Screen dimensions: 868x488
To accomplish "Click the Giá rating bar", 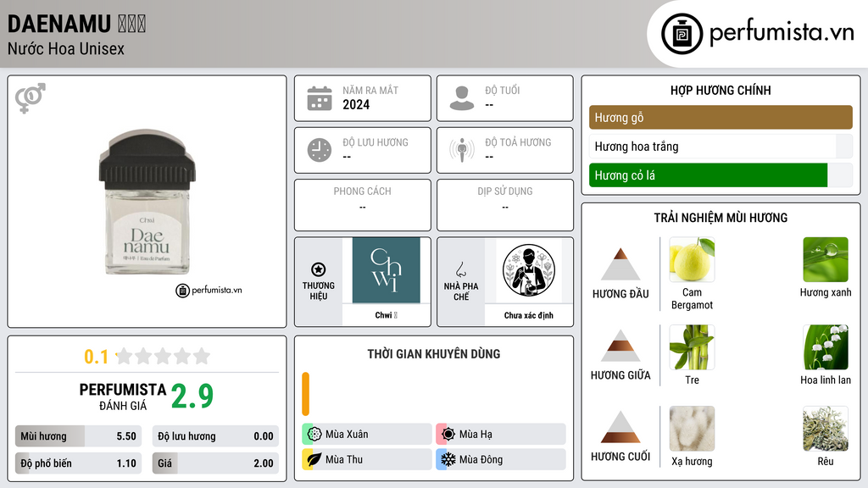I will coord(215,463).
